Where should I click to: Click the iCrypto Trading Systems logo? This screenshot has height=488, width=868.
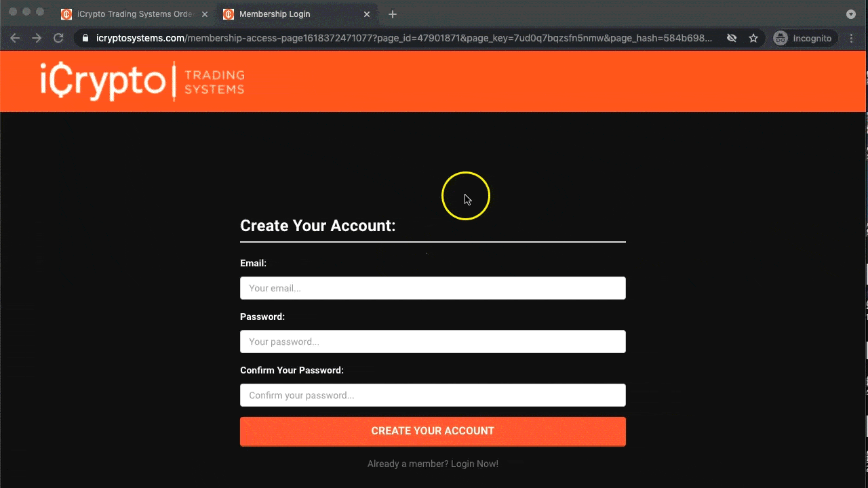coord(142,81)
